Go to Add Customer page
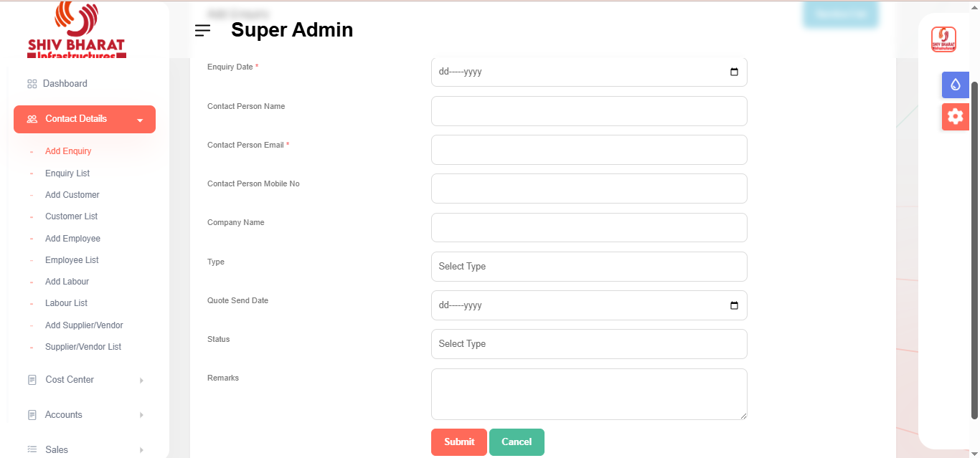The height and width of the screenshot is (458, 980). click(x=72, y=195)
